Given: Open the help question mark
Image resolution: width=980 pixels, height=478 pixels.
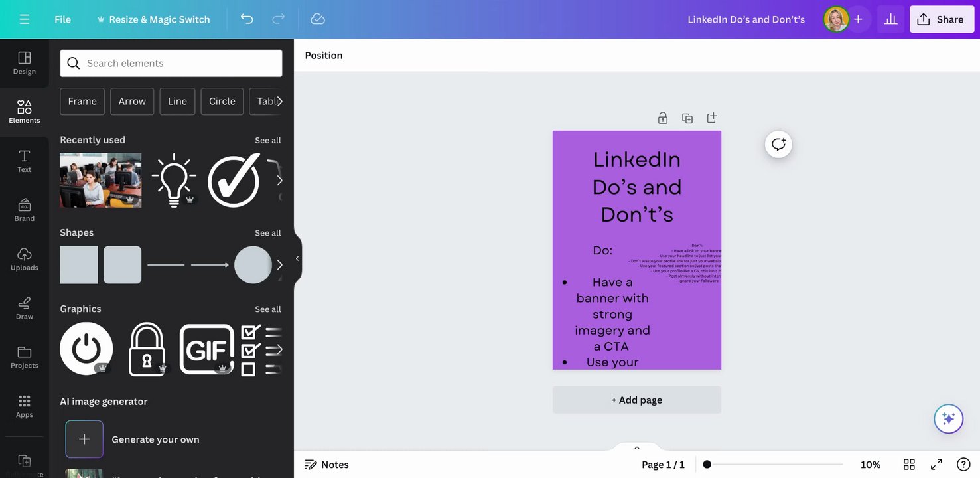Looking at the screenshot, I should (x=963, y=465).
